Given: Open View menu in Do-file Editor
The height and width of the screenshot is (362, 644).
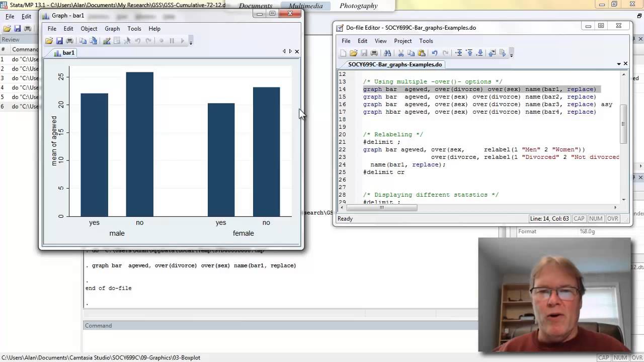Looking at the screenshot, I should tap(381, 41).
